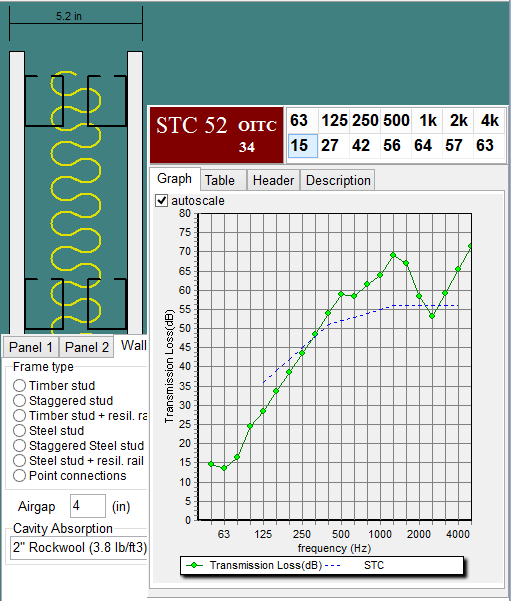Choose Steel stud + resil. rail option
The width and height of the screenshot is (511, 601).
(19, 460)
